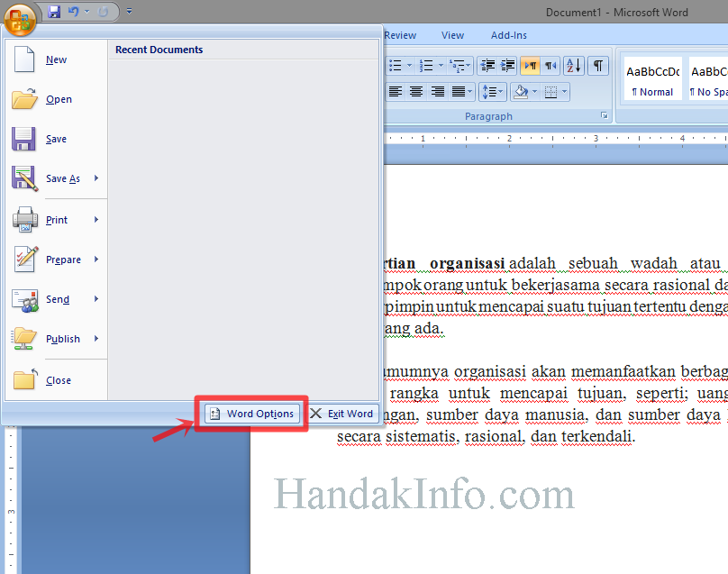Toggle Show/Hide paragraph marks
The height and width of the screenshot is (574, 728).
tap(598, 66)
